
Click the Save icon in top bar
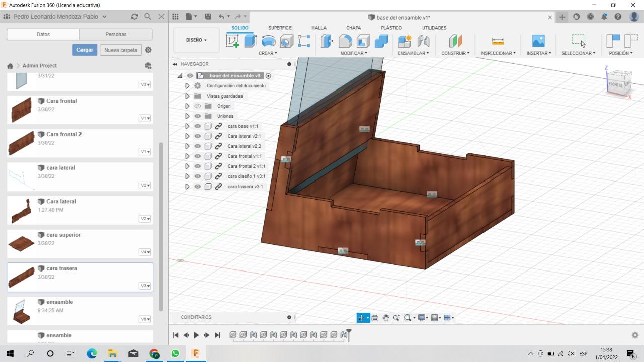point(208,17)
